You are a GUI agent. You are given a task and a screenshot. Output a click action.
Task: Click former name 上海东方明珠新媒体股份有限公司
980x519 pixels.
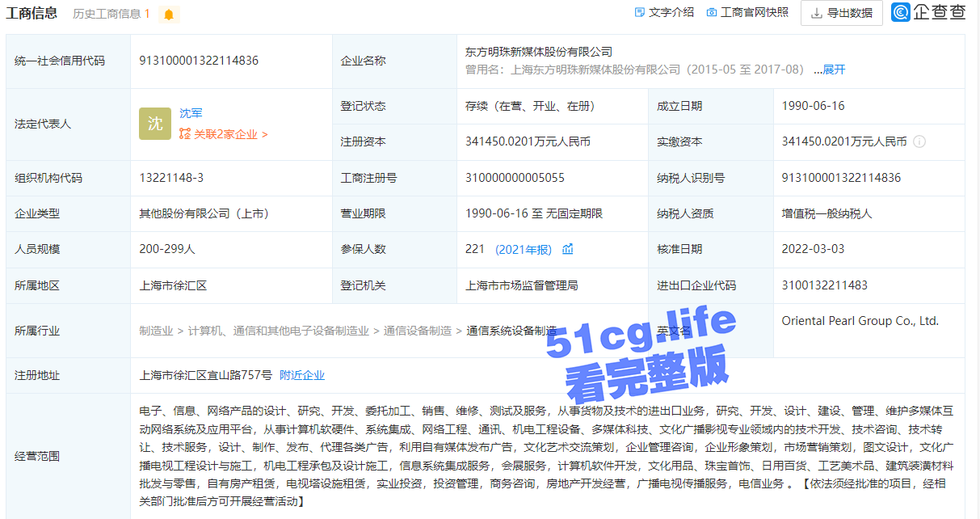pyautogui.click(x=596, y=70)
